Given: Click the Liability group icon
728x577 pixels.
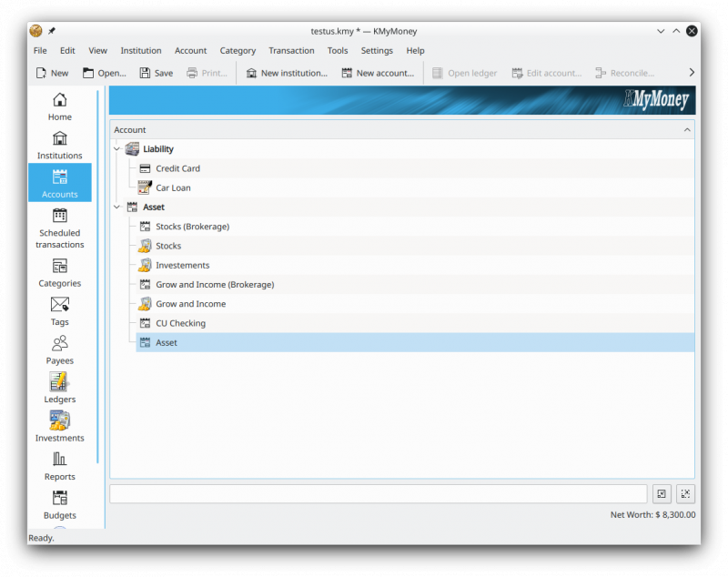Looking at the screenshot, I should tap(132, 149).
